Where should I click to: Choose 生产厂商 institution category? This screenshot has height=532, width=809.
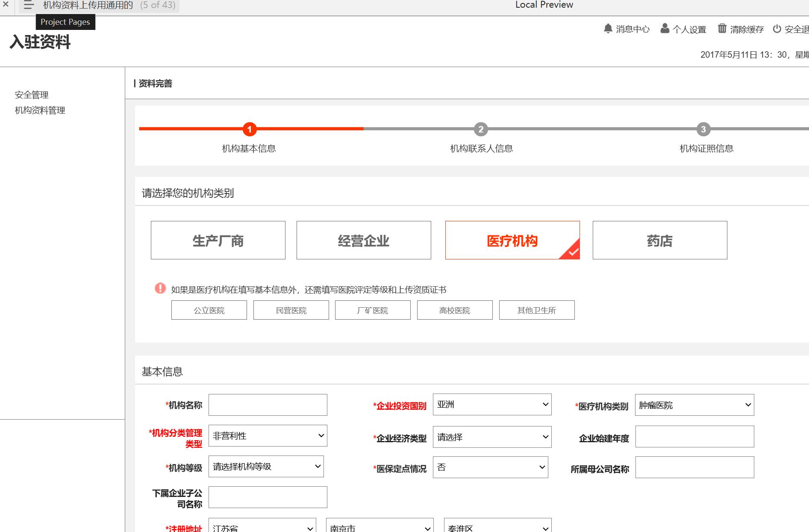[218, 240]
